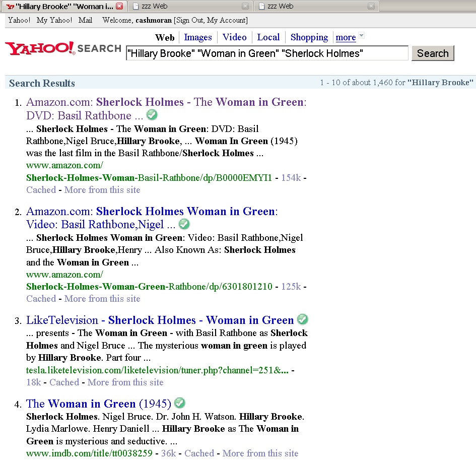The image size is (476, 466).
Task: Click green checkmark icon on IMDb result
Action: click(180, 403)
